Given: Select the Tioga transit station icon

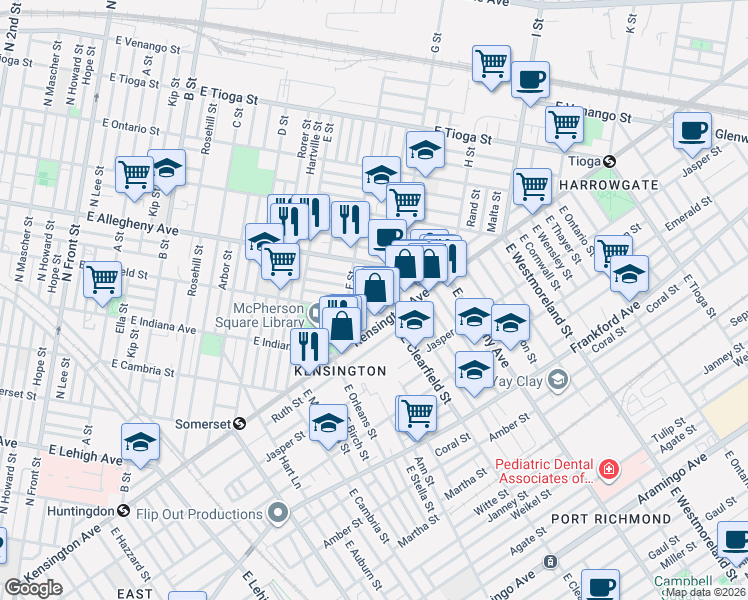Looking at the screenshot, I should point(609,162).
